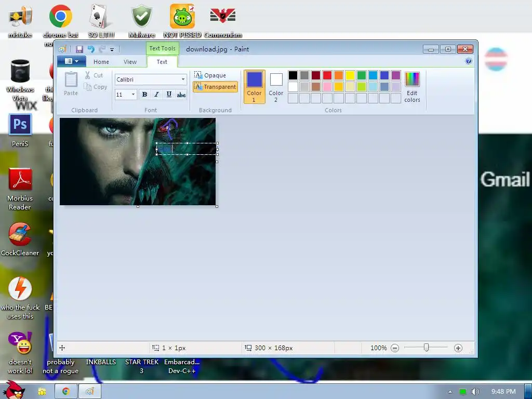Viewport: 532px width, 399px height.
Task: Open the folder icon on the taskbar
Action: tap(42, 392)
